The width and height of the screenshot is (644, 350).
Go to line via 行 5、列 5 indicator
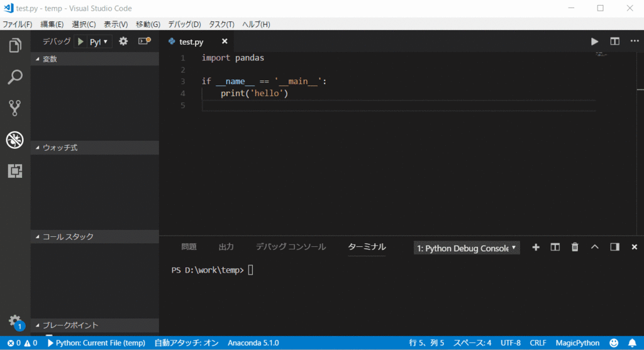coord(427,342)
